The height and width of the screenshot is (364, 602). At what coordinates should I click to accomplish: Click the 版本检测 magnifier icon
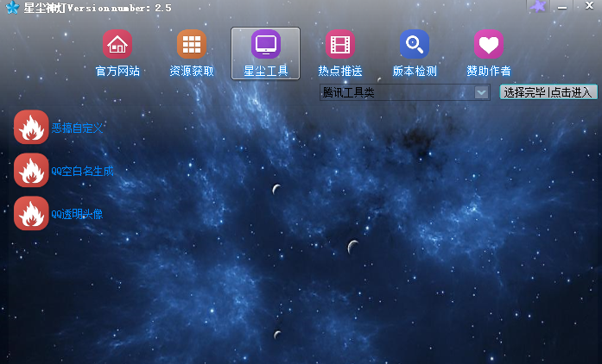[415, 44]
